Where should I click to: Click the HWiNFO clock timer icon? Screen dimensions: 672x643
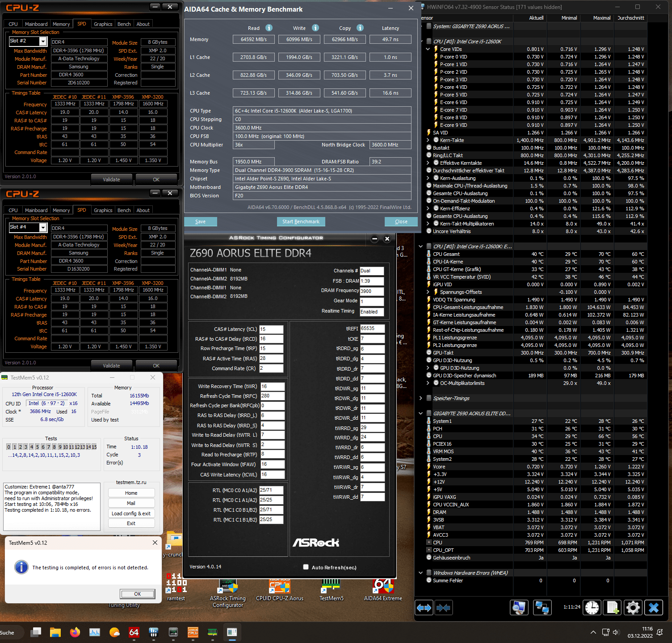tap(592, 608)
